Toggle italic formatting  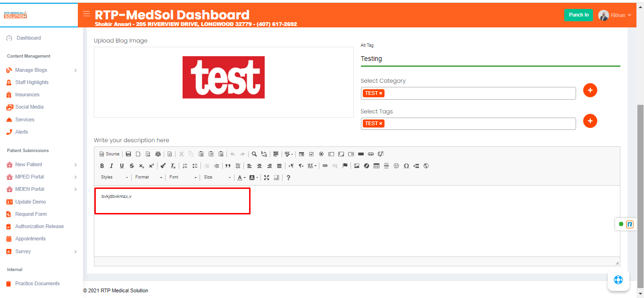click(111, 166)
